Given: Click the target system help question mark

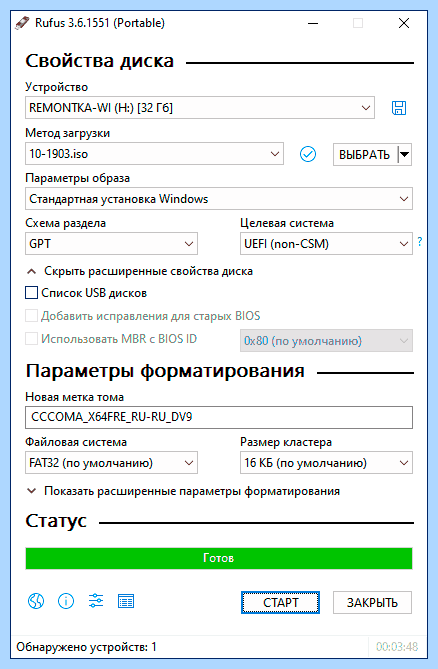Looking at the screenshot, I should pos(420,242).
